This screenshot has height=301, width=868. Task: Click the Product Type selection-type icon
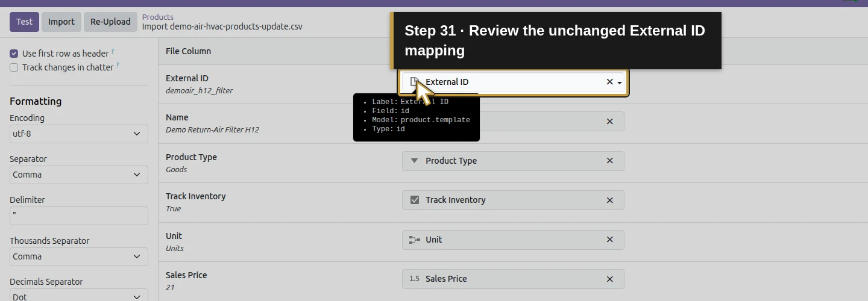tap(414, 161)
